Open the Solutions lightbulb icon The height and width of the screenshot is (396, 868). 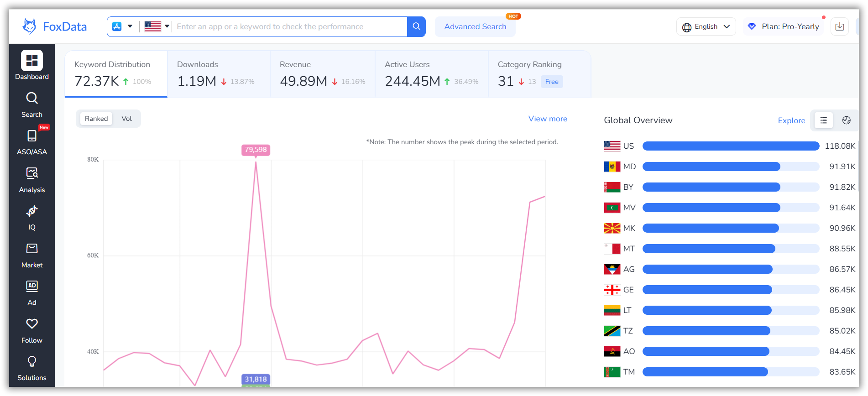tap(32, 362)
